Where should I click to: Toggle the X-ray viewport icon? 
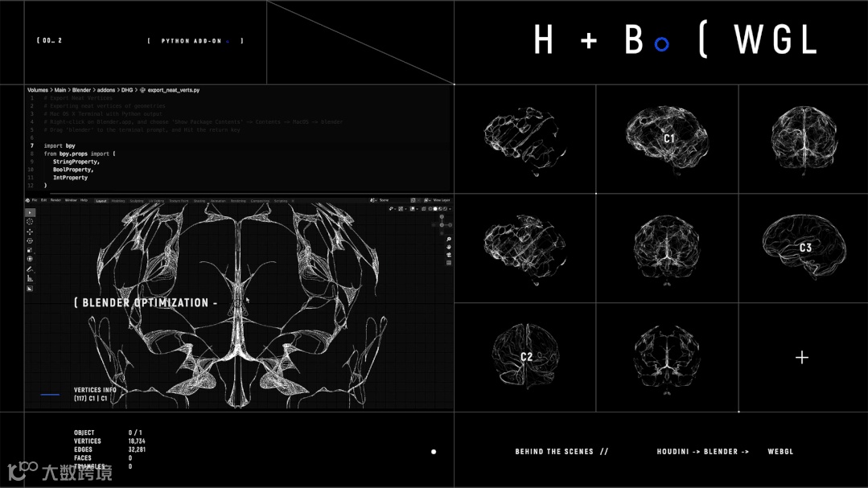click(x=423, y=208)
